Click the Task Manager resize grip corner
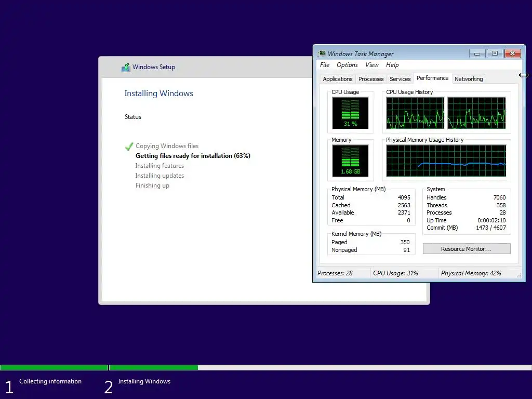 tap(519, 275)
